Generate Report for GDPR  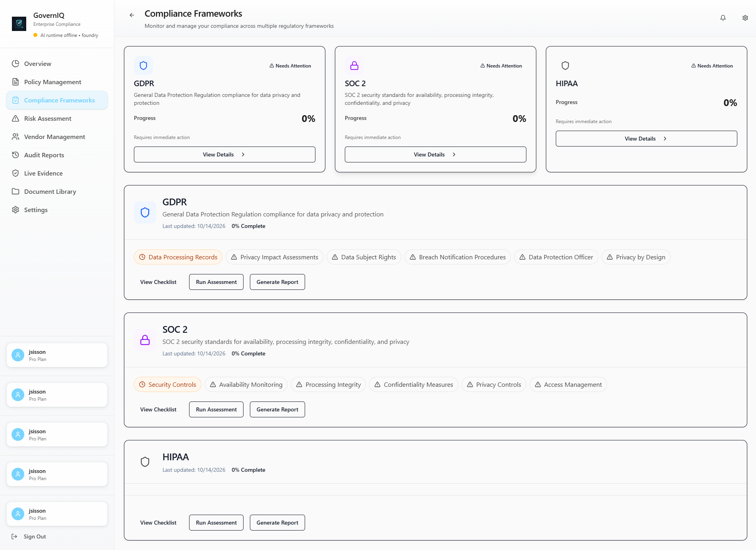(277, 282)
